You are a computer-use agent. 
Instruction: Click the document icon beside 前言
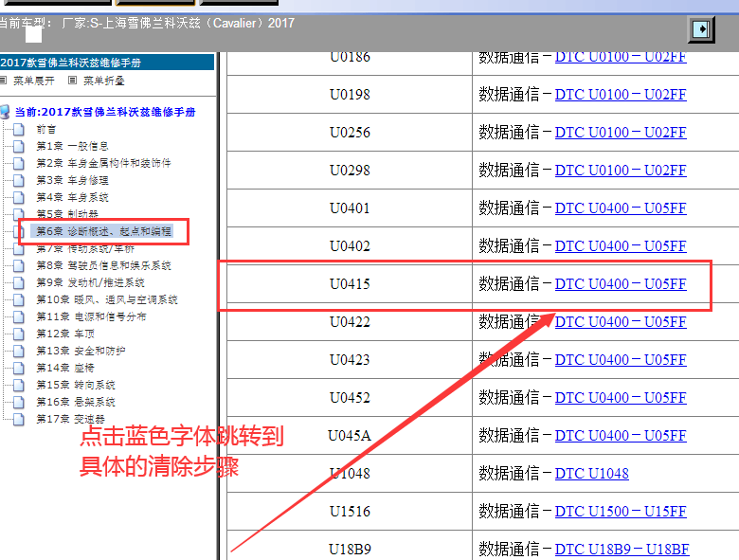click(19, 129)
